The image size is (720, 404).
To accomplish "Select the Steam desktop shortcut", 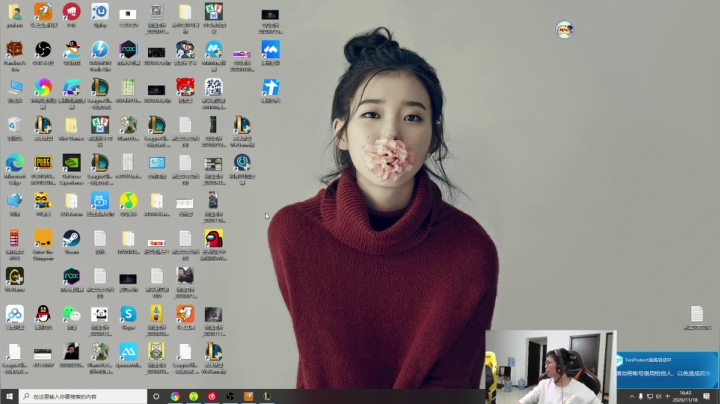I will [72, 239].
